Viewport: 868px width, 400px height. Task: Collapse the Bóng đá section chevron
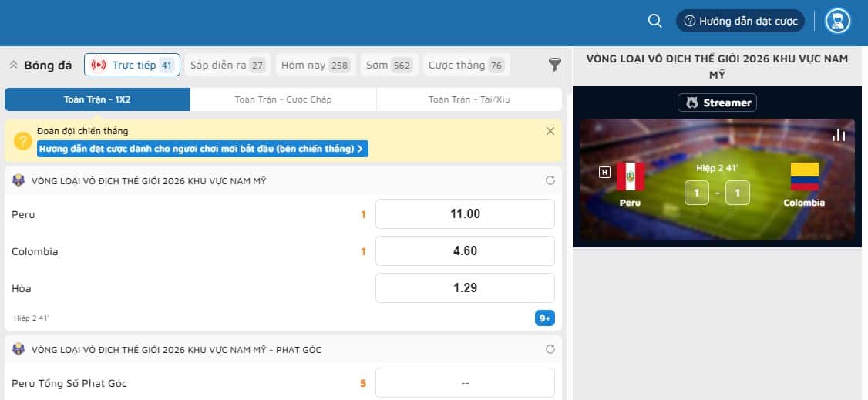[13, 66]
